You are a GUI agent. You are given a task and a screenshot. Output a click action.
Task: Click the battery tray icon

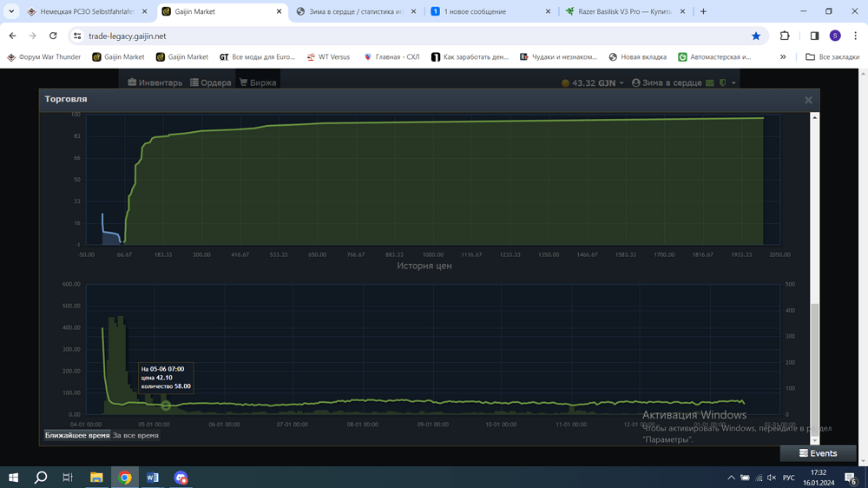click(x=745, y=478)
